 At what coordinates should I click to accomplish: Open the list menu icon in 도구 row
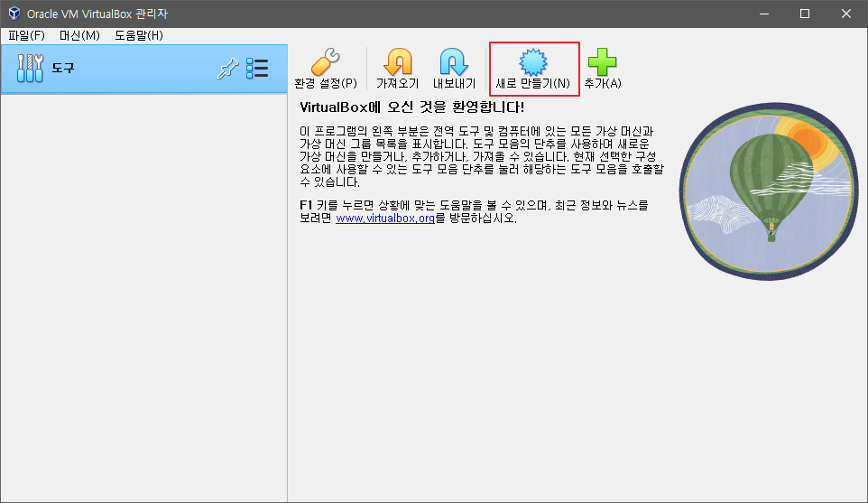pos(257,69)
